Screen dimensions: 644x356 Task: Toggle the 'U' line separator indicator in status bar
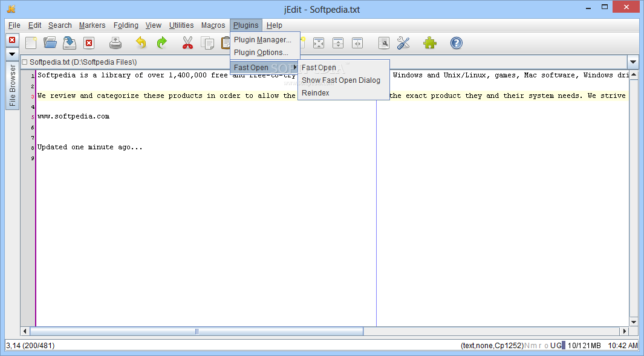coord(553,346)
